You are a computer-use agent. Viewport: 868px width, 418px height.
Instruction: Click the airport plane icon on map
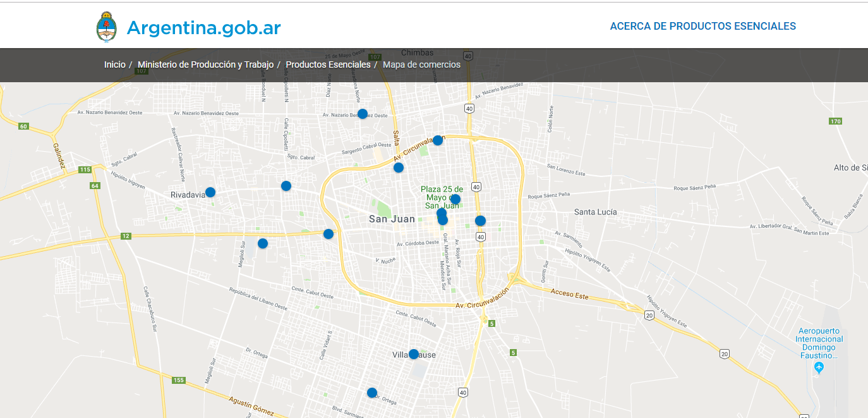click(819, 367)
